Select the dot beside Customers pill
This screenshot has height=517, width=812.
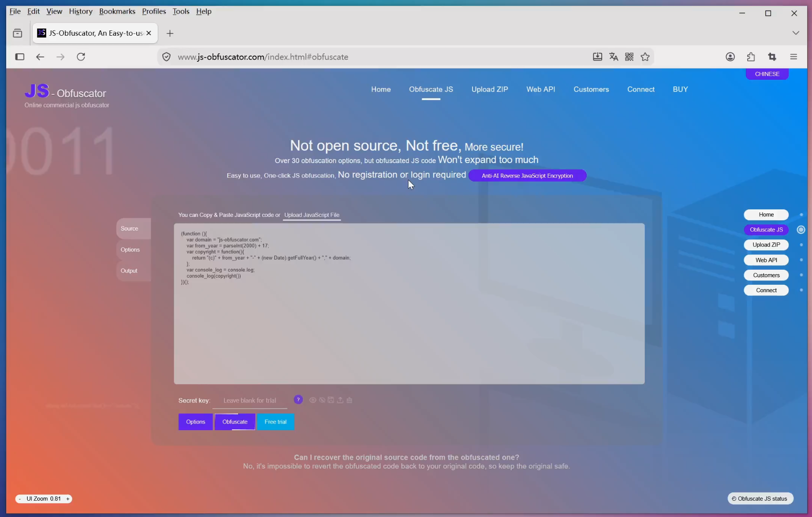coord(801,275)
